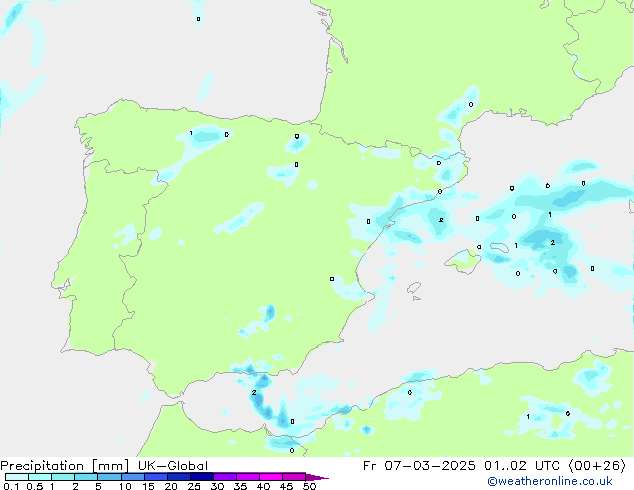Choose the 25–30 mm dark blue swatch
Image resolution: width=634 pixels, height=490 pixels.
pos(201,477)
